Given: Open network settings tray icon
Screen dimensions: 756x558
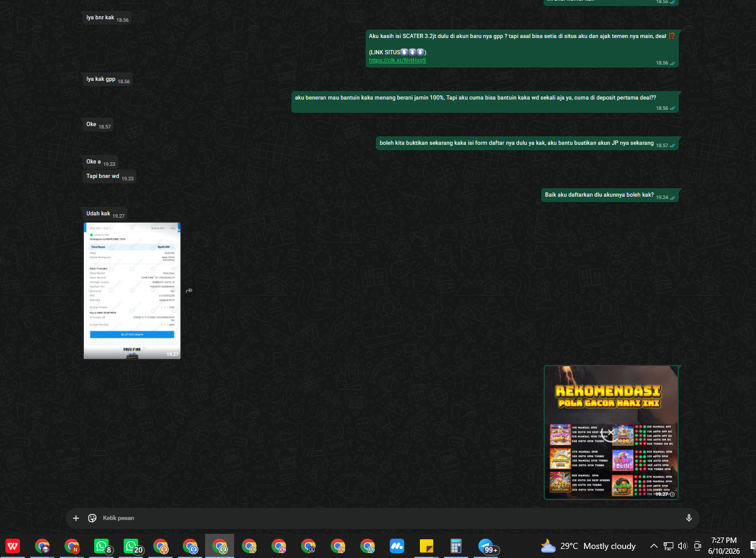Looking at the screenshot, I should pyautogui.click(x=669, y=547).
